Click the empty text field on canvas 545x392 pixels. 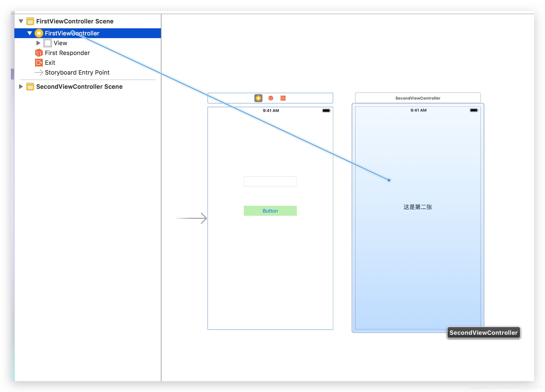click(x=270, y=181)
